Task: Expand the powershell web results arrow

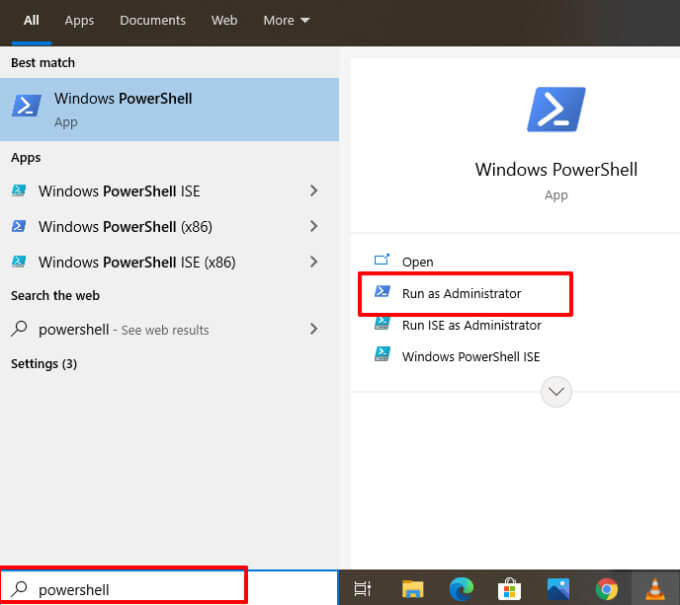Action: [314, 329]
